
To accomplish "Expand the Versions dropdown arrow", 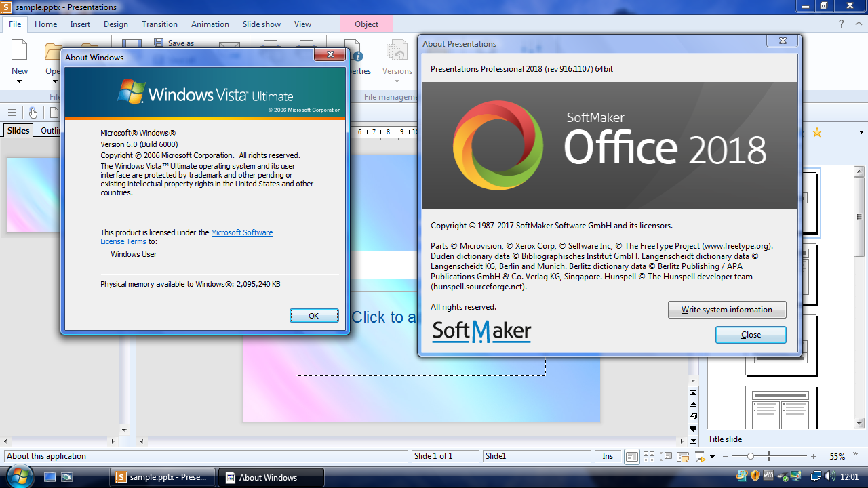I will [397, 82].
